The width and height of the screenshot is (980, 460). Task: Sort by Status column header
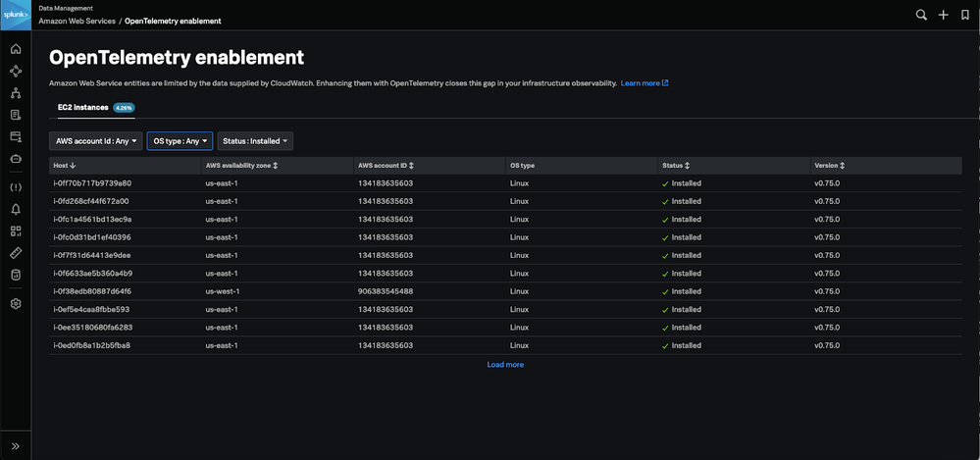coord(676,166)
